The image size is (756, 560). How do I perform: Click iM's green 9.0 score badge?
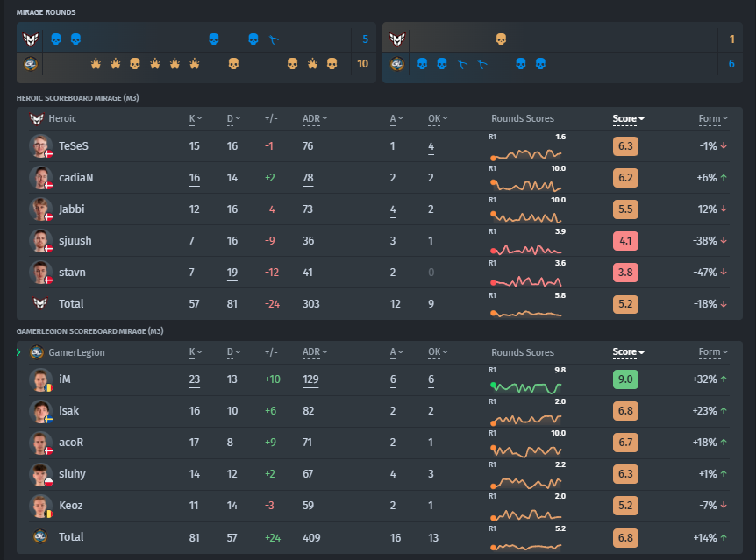point(625,379)
